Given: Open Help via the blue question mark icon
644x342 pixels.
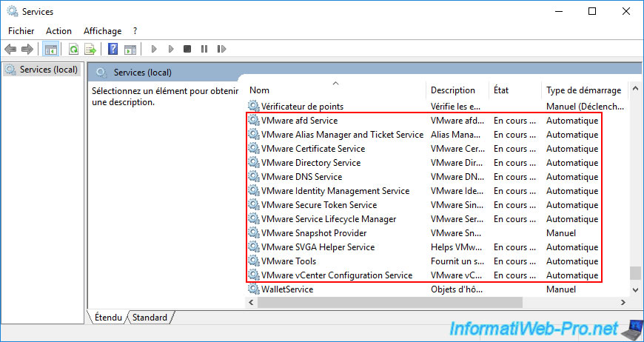Looking at the screenshot, I should tap(113, 50).
